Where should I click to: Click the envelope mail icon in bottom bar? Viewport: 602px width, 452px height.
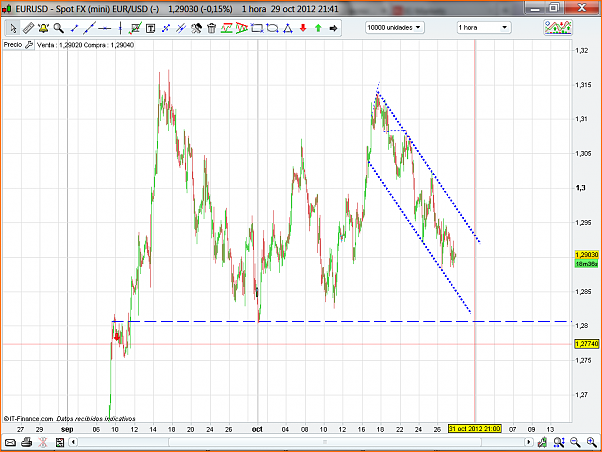[10, 442]
